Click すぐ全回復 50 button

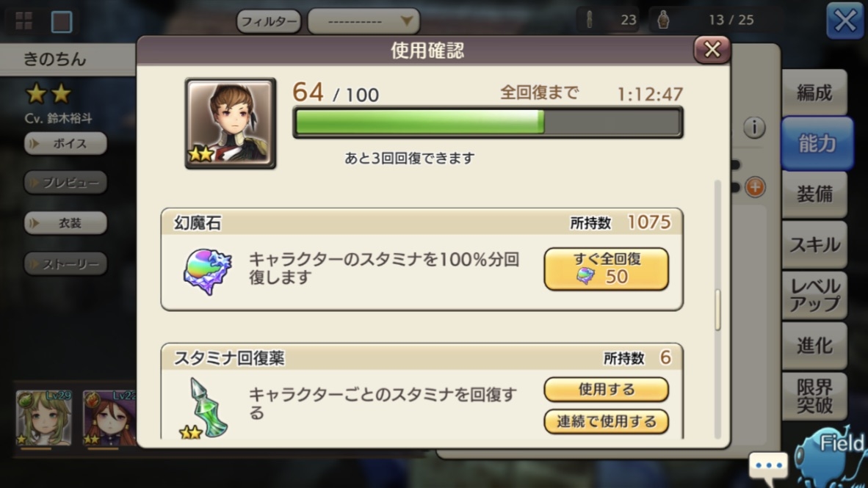[x=606, y=269]
